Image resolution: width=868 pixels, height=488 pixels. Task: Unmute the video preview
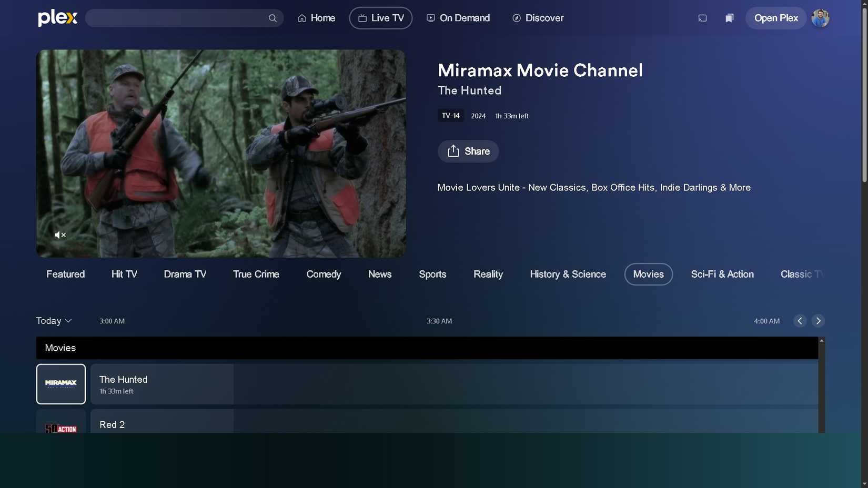pyautogui.click(x=60, y=235)
